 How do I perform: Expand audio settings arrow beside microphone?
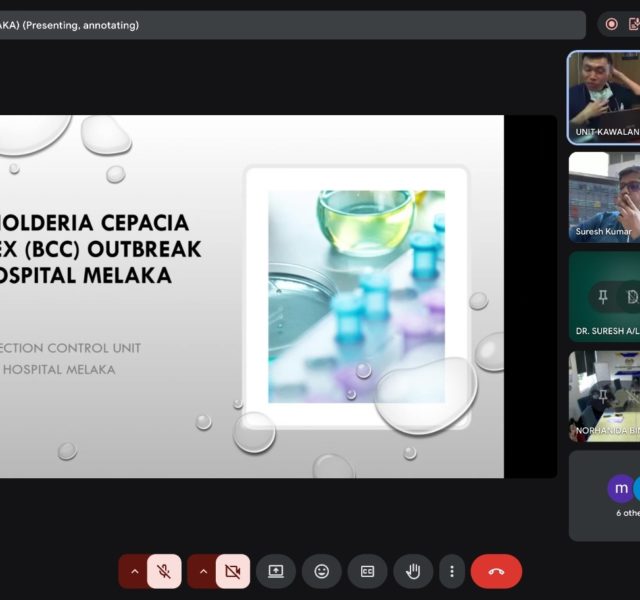click(x=134, y=571)
